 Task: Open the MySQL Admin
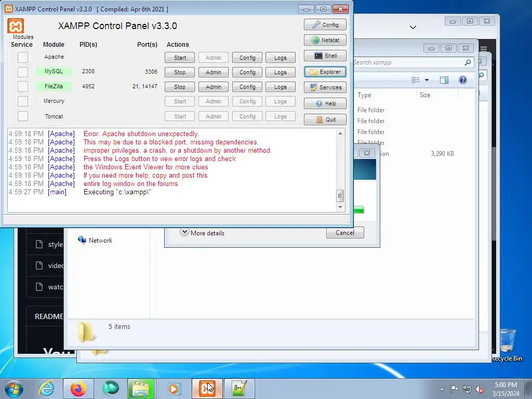tap(214, 72)
